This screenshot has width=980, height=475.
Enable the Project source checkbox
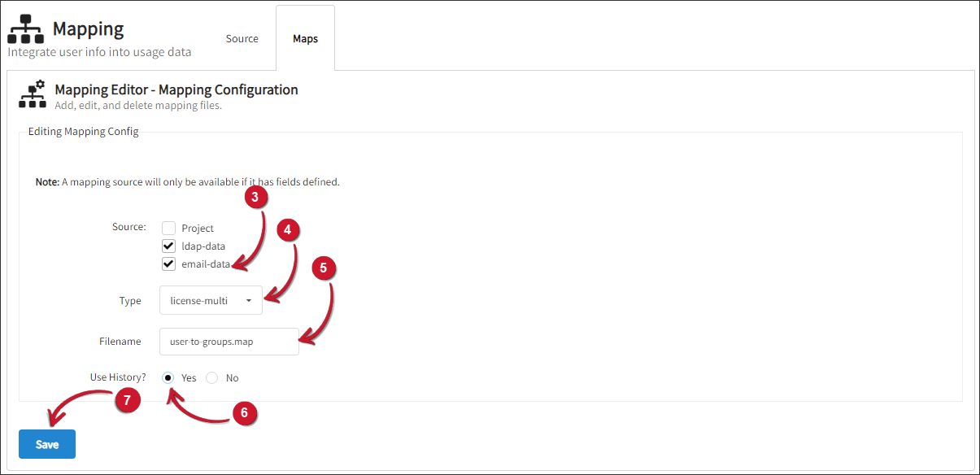point(169,229)
